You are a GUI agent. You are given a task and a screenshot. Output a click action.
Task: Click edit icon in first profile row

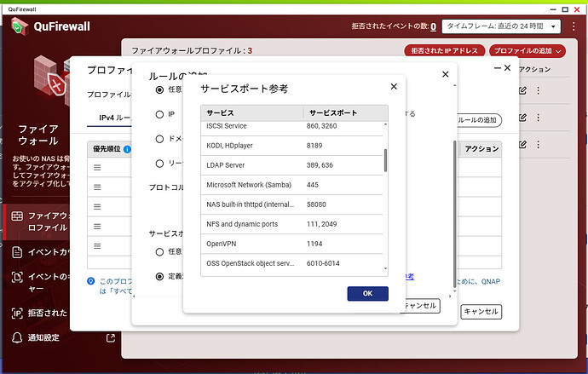click(523, 89)
